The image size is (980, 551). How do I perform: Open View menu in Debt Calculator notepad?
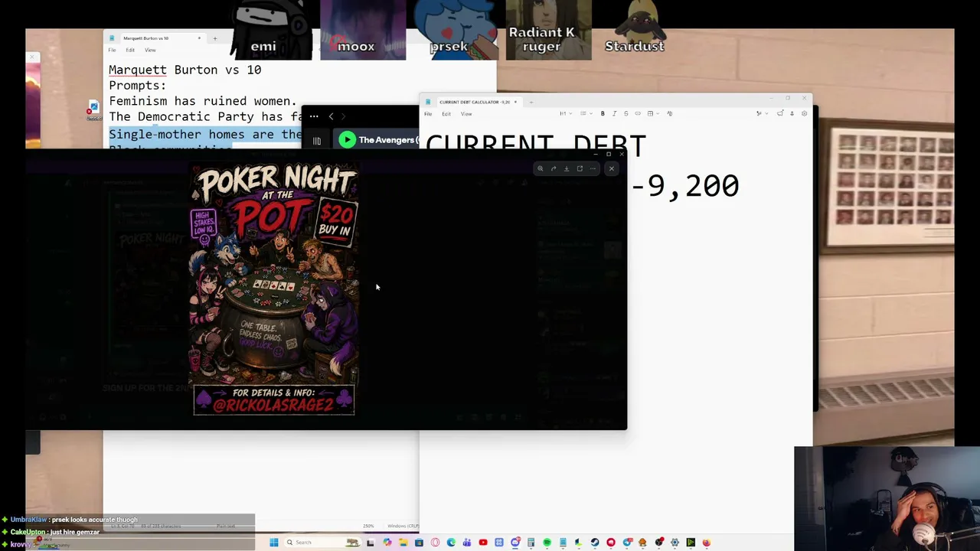[466, 114]
